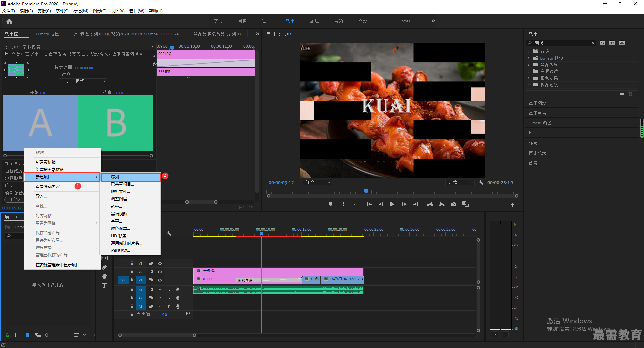Screen dimensions: 644x348
Task: Expand the 音频过渡 folder
Action: [529, 71]
